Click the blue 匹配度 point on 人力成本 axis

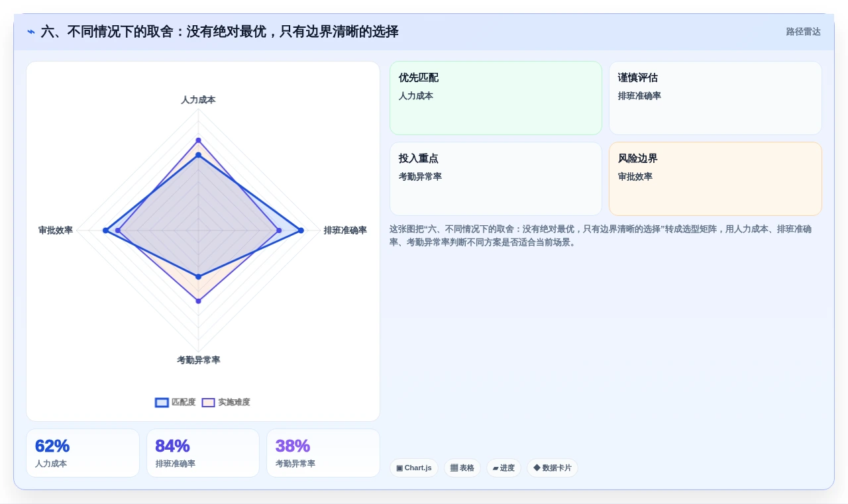198,155
